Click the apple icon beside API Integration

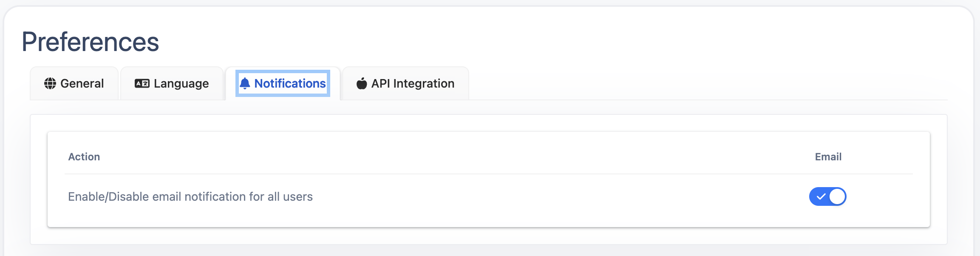pos(362,83)
